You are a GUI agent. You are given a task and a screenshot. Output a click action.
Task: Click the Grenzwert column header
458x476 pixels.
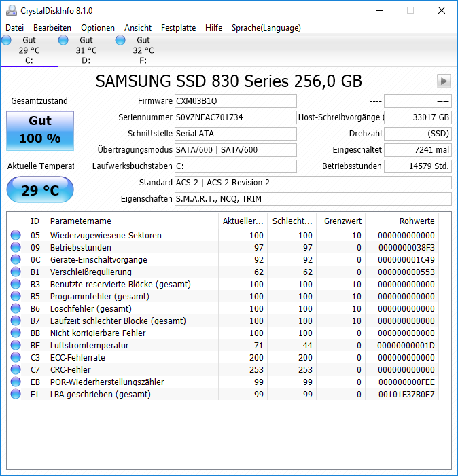[x=340, y=221]
